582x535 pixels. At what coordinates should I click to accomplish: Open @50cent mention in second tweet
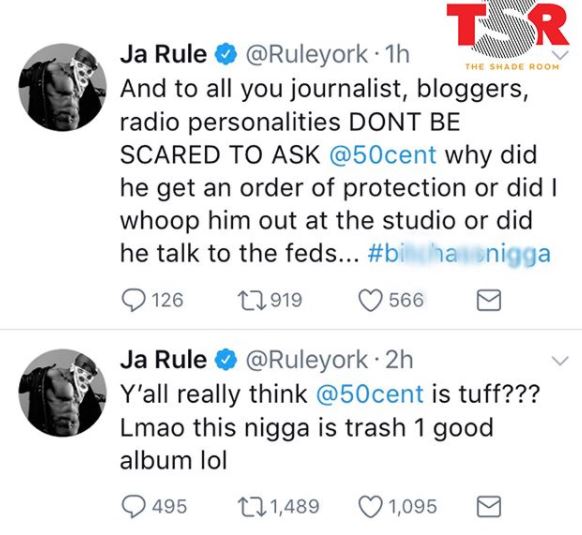point(369,394)
